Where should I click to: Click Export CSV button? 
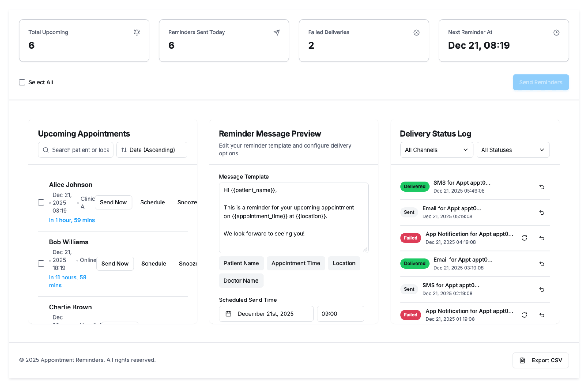[x=541, y=360]
